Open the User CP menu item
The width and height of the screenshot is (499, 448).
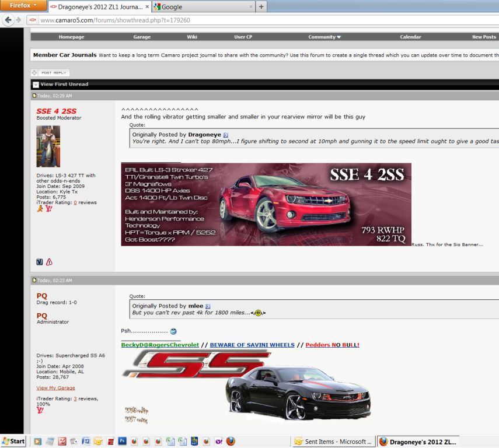(243, 37)
